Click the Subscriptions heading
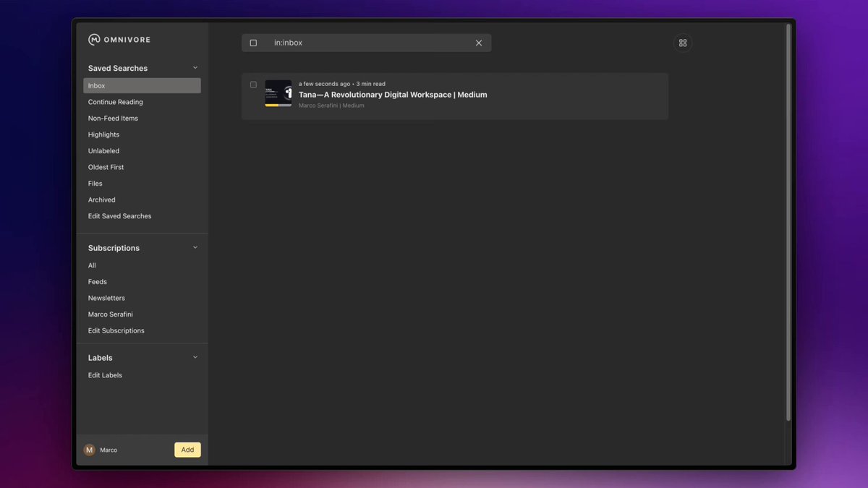 point(114,248)
